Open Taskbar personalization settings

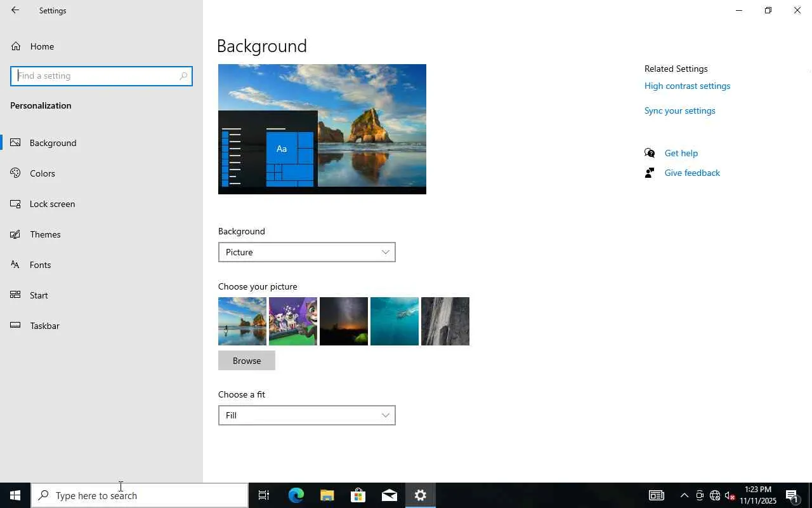coord(101,326)
